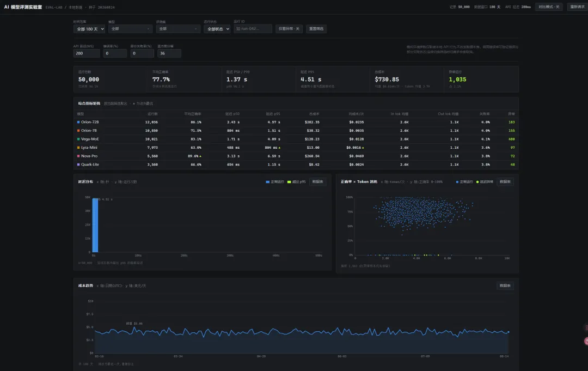Click the blue 正常运行 legend swatch in latency chart
Screen dimensions: 588x371
(x=268, y=182)
